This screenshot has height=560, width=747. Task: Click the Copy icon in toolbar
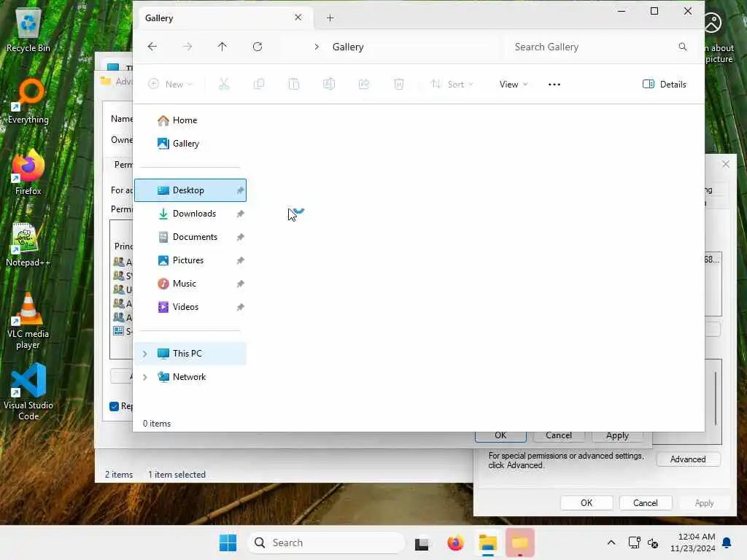point(259,85)
